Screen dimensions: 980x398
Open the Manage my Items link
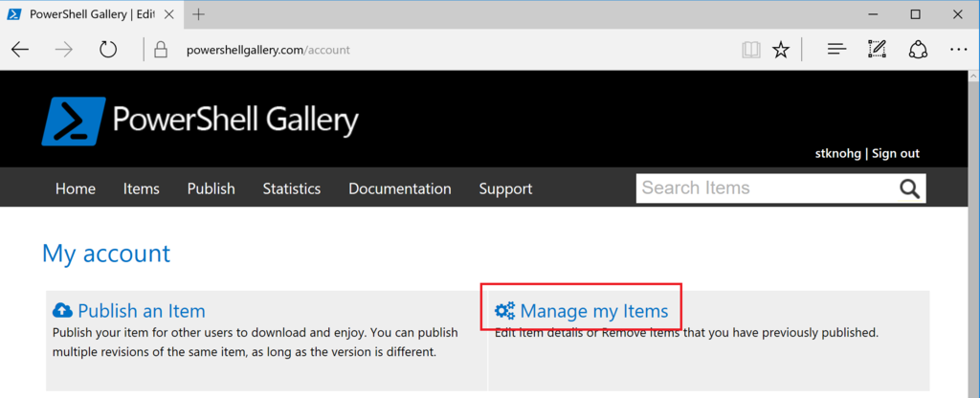click(x=593, y=311)
